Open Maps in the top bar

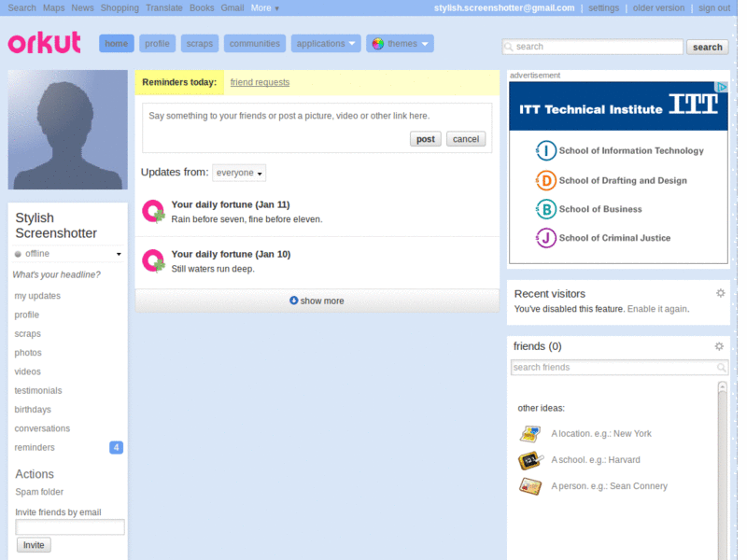tap(54, 8)
